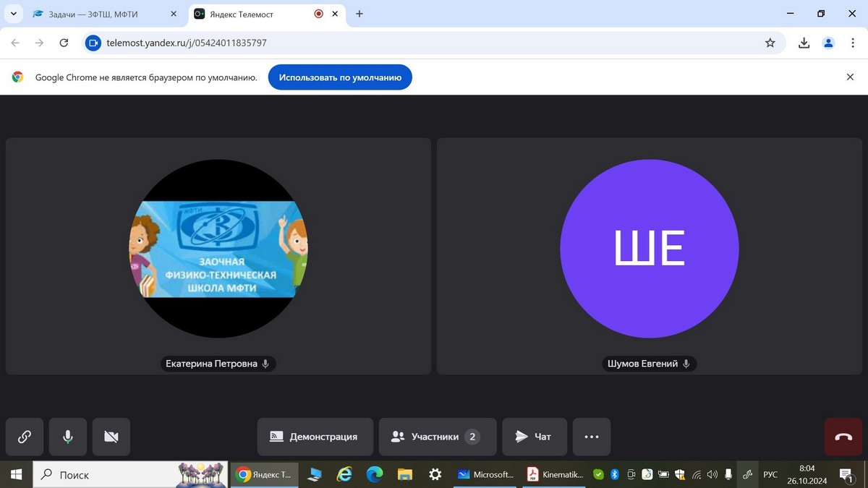Open the Kinematik... PDF taskbar item

(x=554, y=474)
